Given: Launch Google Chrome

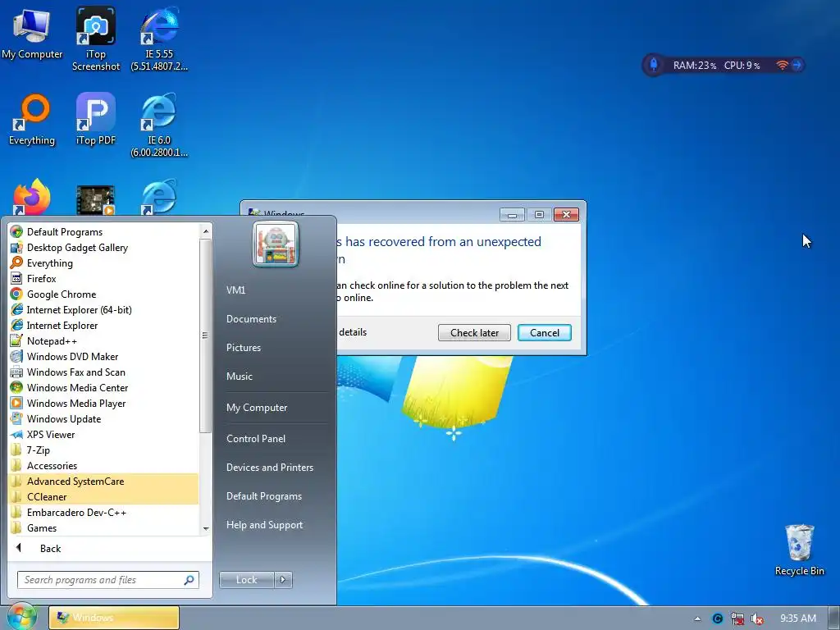Looking at the screenshot, I should (x=104, y=294).
